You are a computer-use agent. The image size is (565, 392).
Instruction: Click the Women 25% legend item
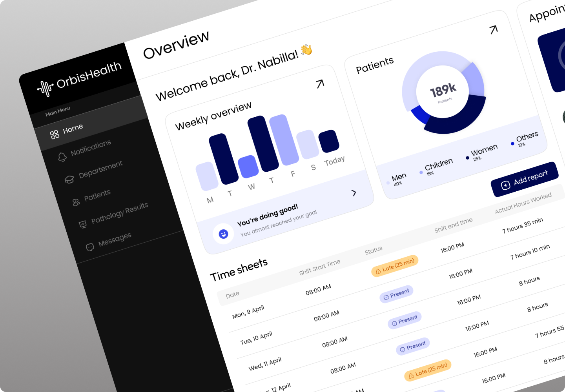click(481, 152)
